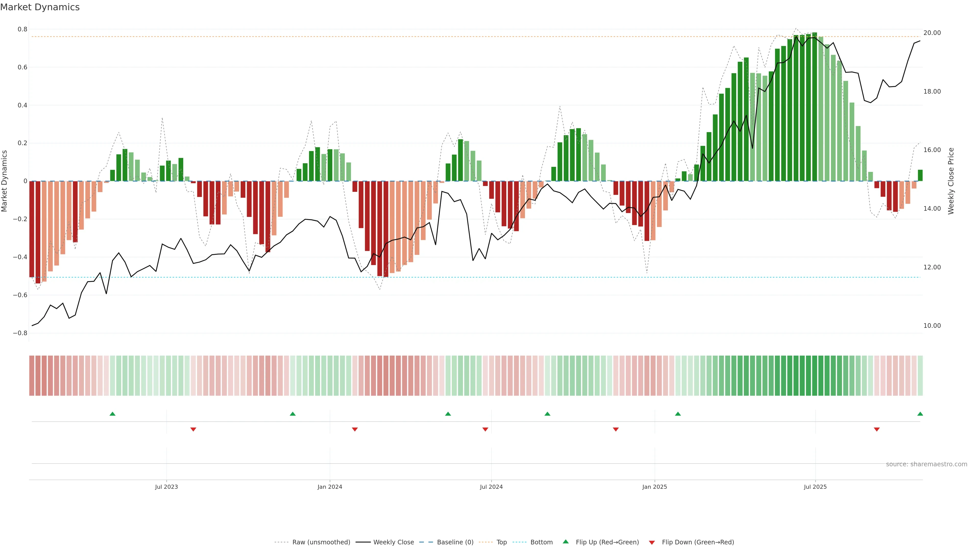Viewport: 980px width, 551px height.
Task: Click the last green flip-up marker at far right
Action: tap(920, 414)
